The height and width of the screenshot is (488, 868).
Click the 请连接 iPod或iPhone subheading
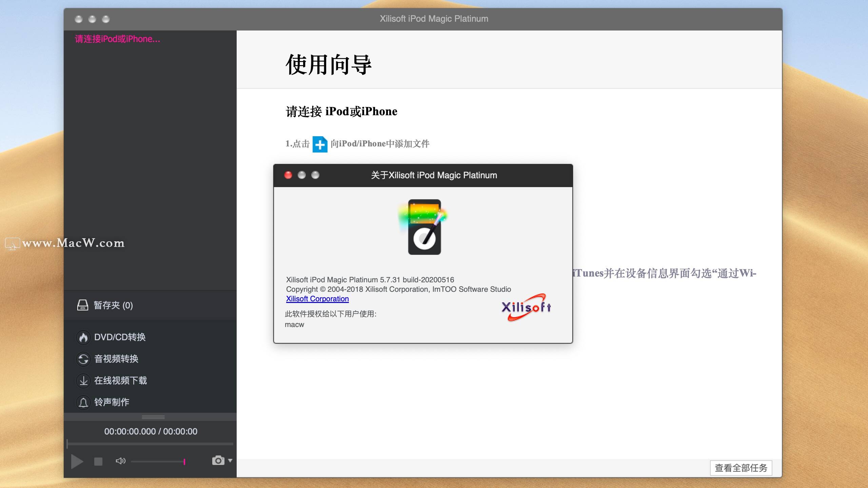[341, 111]
